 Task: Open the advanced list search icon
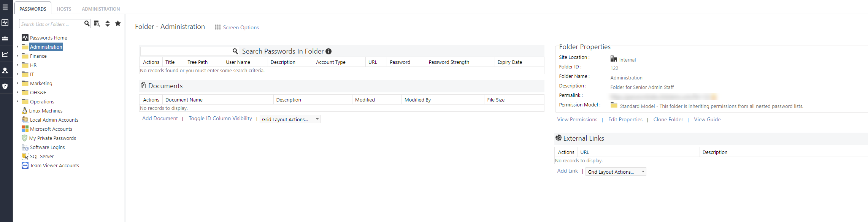pyautogui.click(x=97, y=24)
